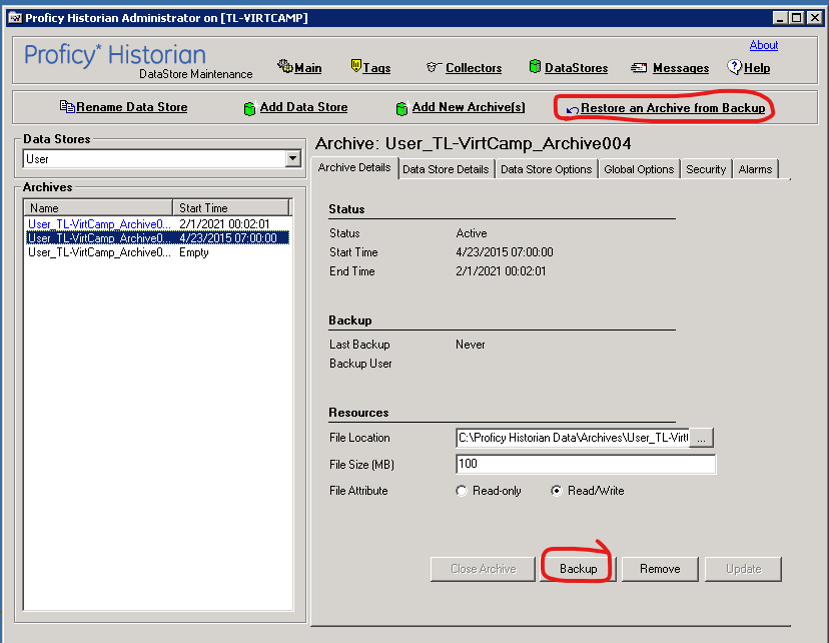Maximize the Proficy Historian Administrator window
Image resolution: width=829 pixels, height=643 pixels.
tap(796, 18)
